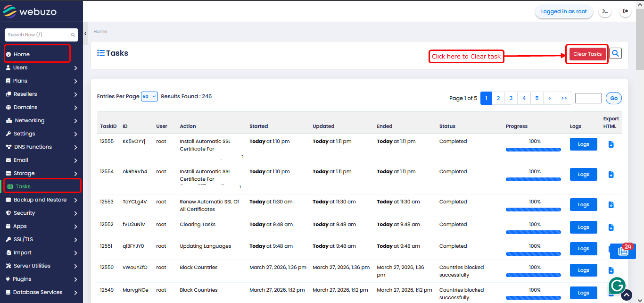Open Tasks in the sidebar
The image size is (644, 303).
pos(41,186)
